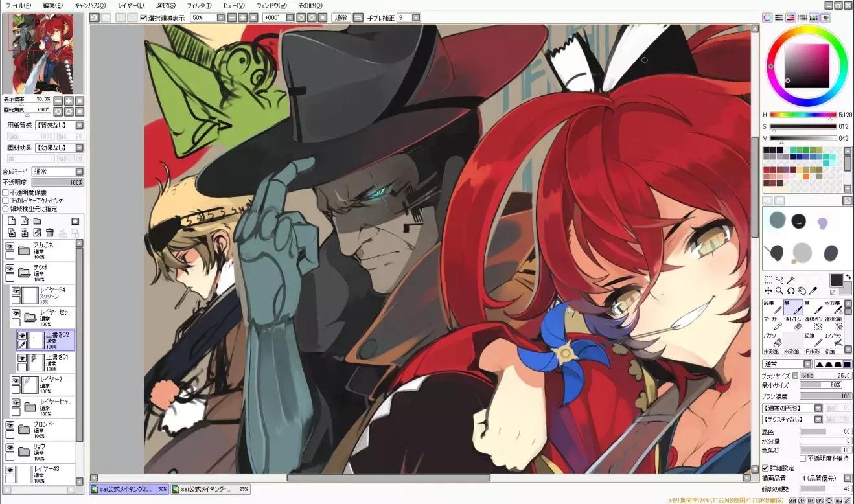Open the 編集 menu
The height and width of the screenshot is (504, 854).
point(52,5)
